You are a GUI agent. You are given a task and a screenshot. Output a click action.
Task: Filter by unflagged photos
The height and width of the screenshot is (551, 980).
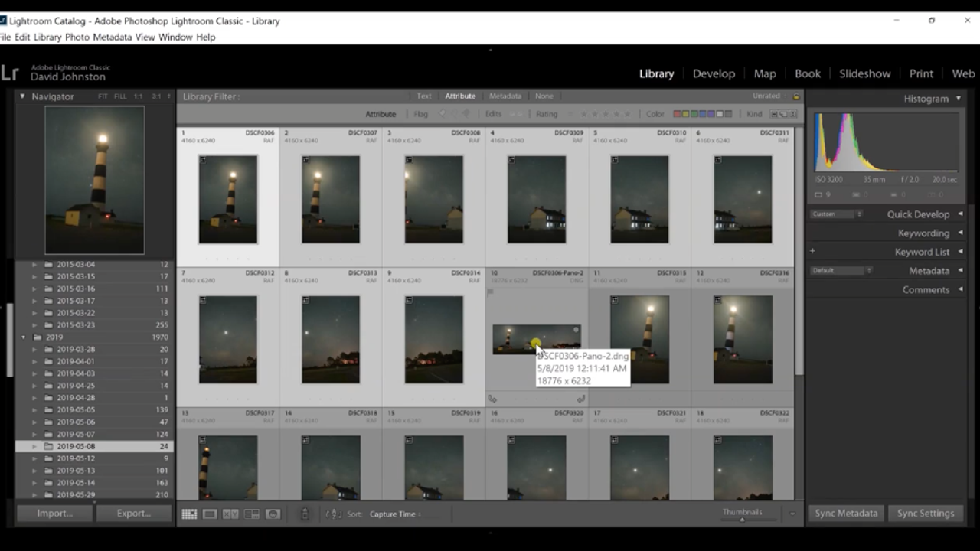click(x=454, y=114)
